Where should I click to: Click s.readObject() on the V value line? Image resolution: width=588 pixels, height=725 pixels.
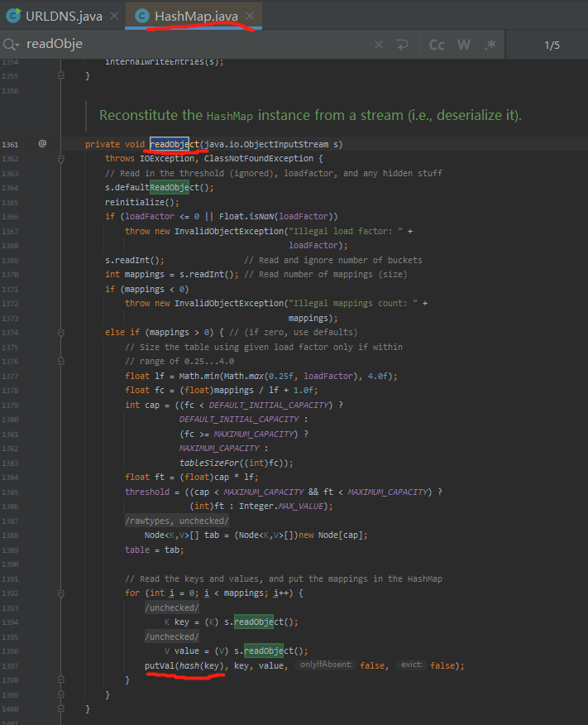tap(270, 651)
